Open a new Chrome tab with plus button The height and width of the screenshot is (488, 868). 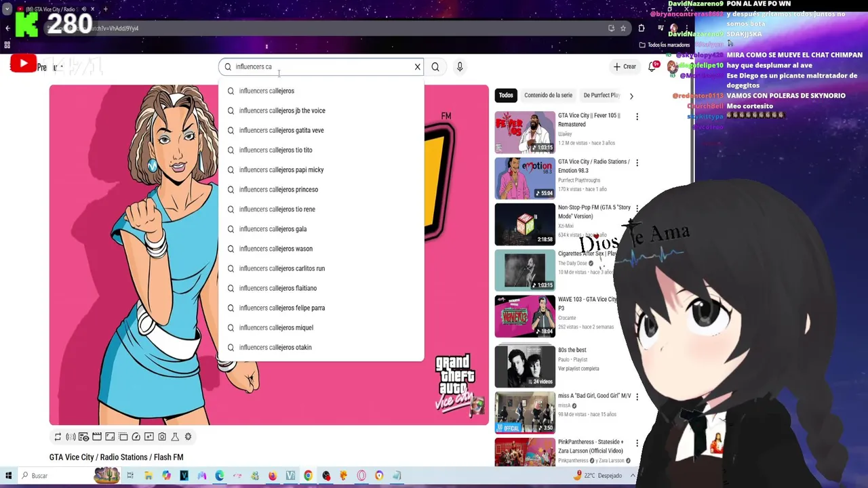pyautogui.click(x=105, y=9)
